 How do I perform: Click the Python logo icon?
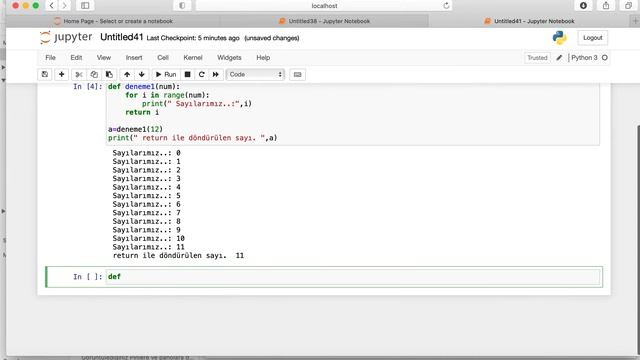560,38
